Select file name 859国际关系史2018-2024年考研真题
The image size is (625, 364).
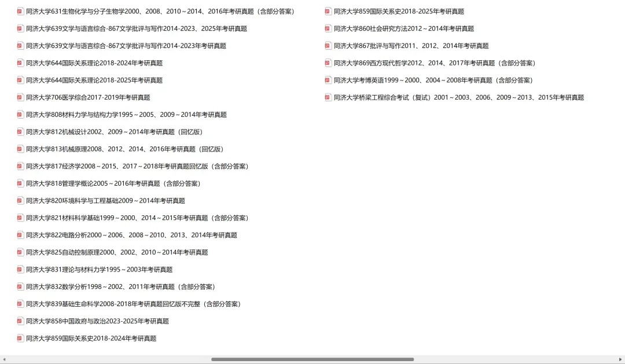[x=91, y=339]
